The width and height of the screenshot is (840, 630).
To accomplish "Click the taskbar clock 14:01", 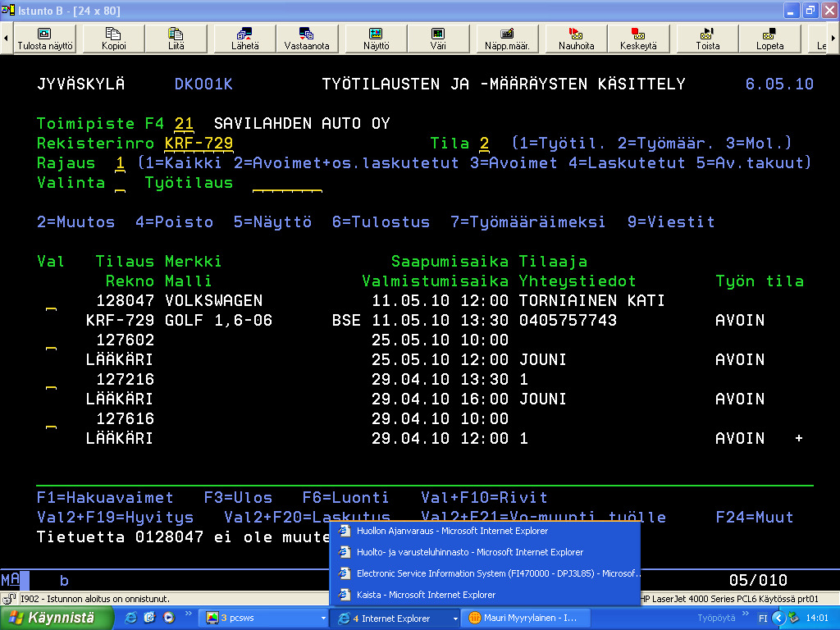I will 817,619.
